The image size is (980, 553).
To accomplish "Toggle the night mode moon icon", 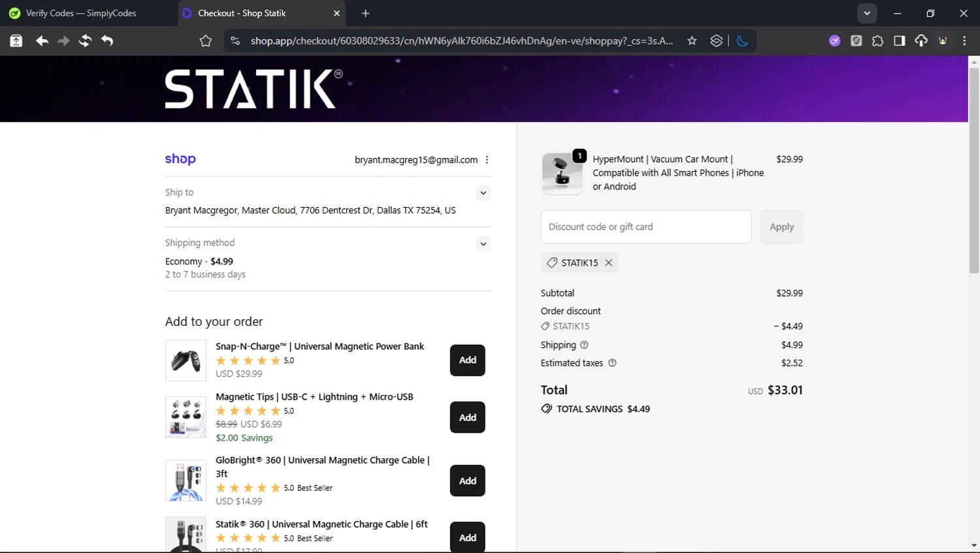I will 742,41.
